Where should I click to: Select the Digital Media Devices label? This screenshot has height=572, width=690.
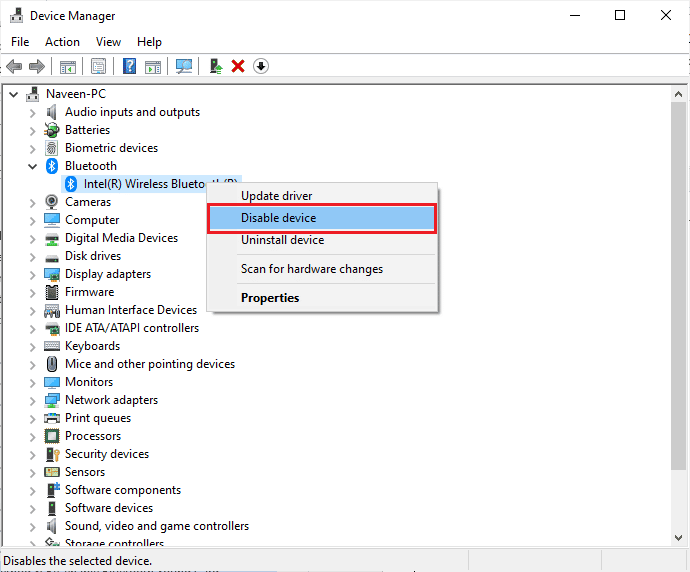[121, 238]
